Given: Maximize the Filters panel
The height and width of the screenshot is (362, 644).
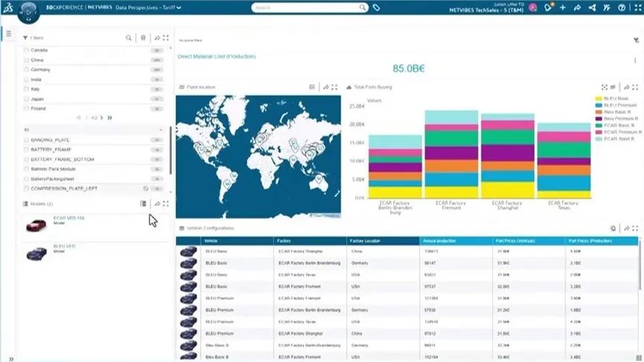Looking at the screenshot, I should 166,38.
